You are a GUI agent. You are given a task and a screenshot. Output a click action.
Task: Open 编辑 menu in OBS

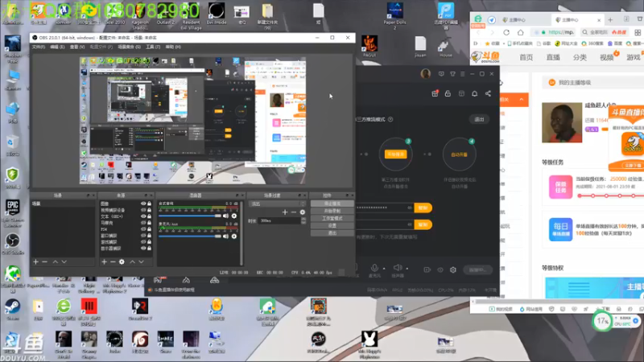tap(57, 47)
